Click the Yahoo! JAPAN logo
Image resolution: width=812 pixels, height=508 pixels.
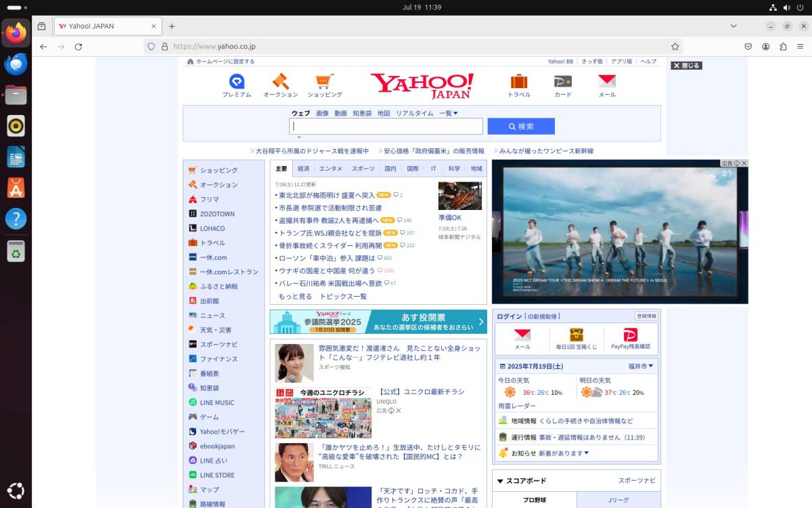(x=422, y=85)
